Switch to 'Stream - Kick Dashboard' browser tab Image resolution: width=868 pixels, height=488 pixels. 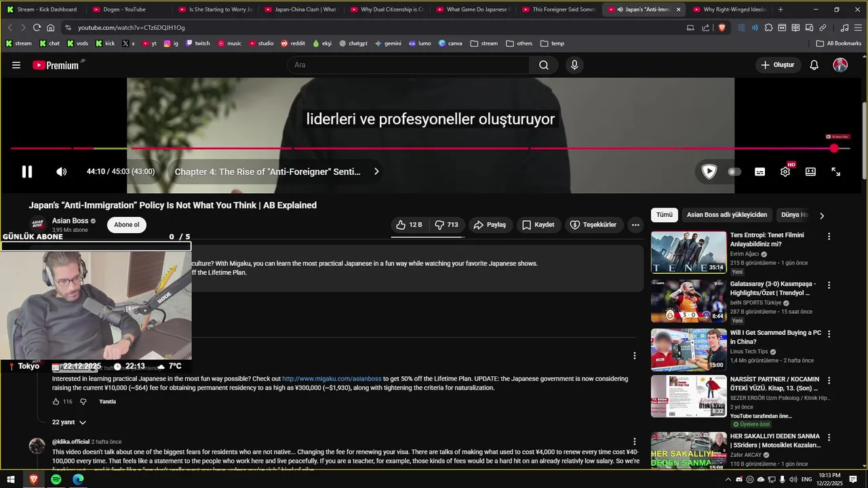click(x=45, y=9)
